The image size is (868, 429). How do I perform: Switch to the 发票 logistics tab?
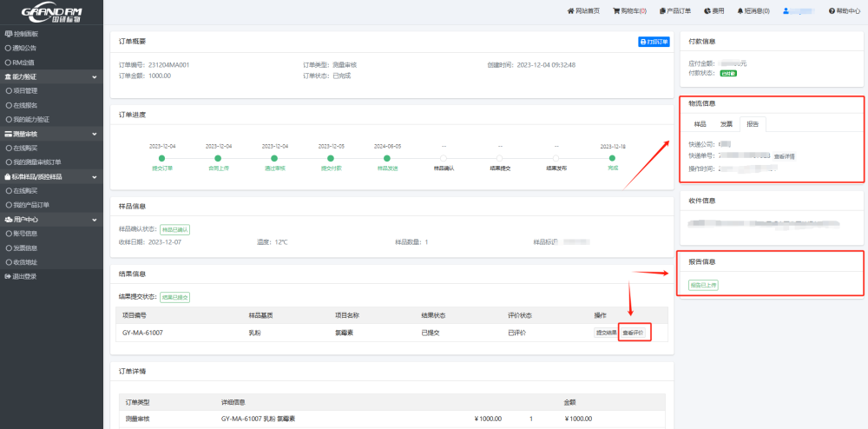point(727,123)
